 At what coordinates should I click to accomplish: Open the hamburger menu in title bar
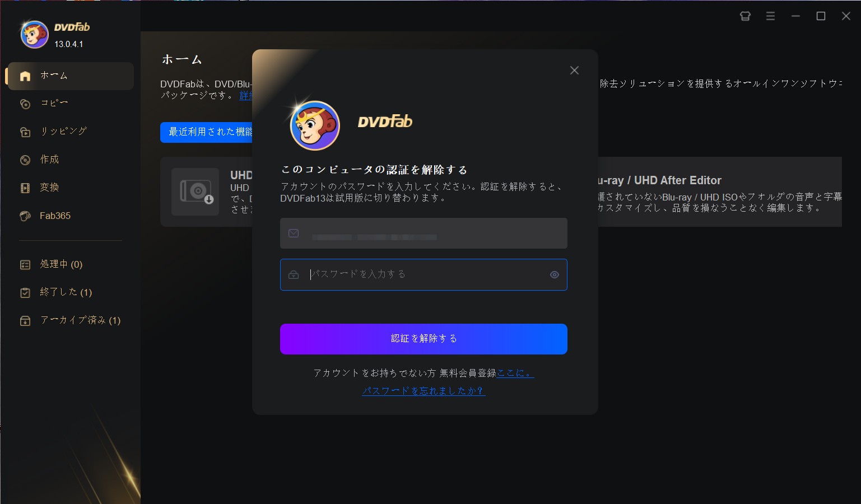[770, 16]
